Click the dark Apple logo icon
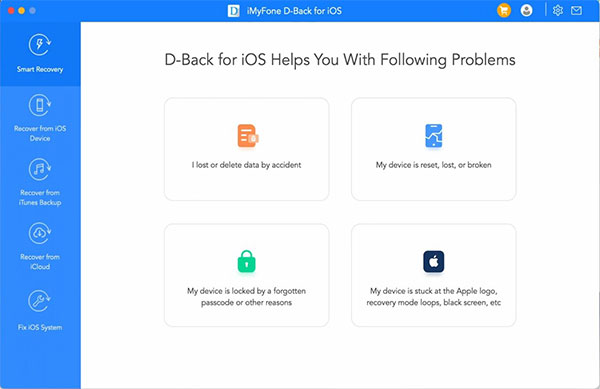The width and height of the screenshot is (600, 389). tap(434, 262)
